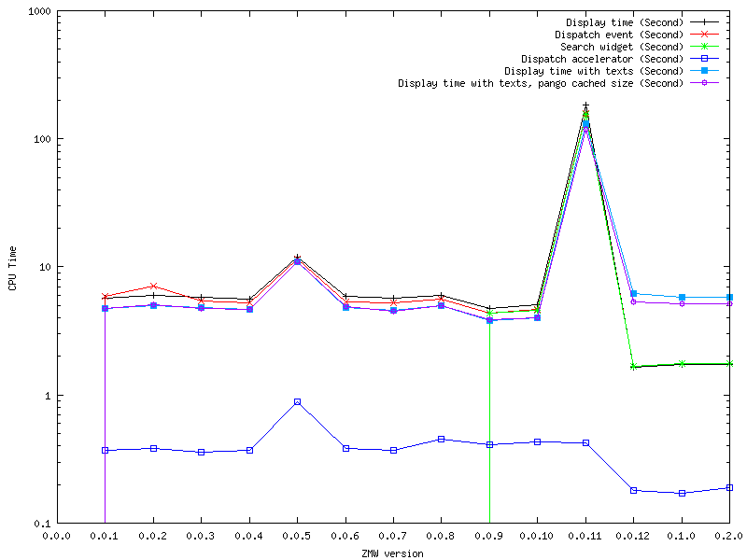Click the red Dispatch event marker at version 0.0.2
747x560 pixels.
153,287
